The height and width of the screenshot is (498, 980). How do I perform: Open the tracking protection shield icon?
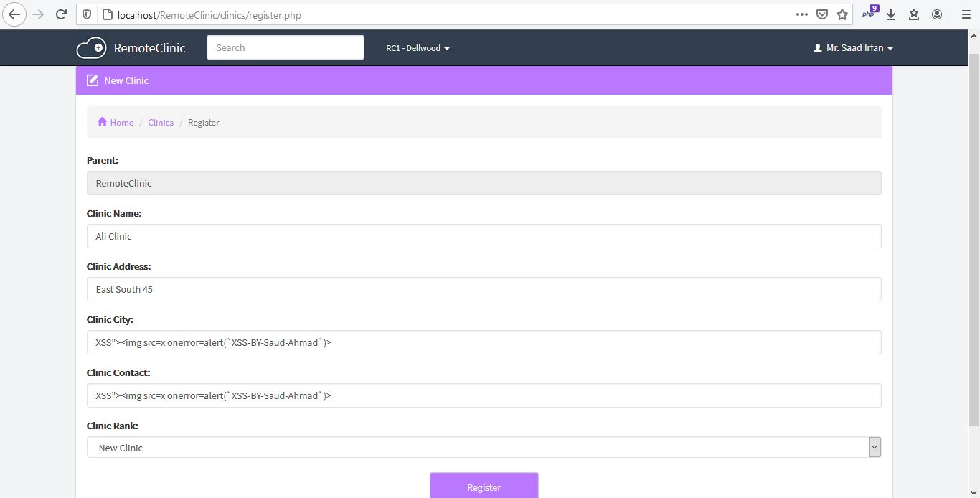88,14
